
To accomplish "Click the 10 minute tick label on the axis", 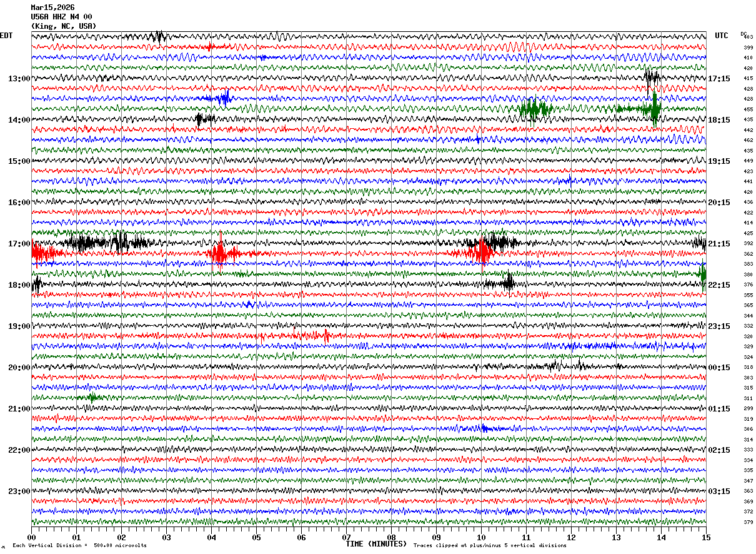I will tap(481, 537).
